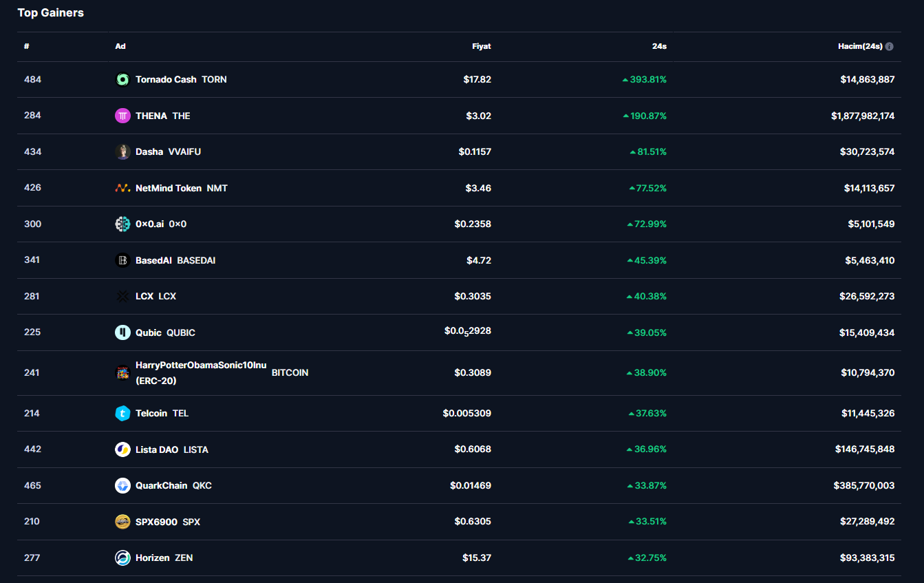Click the info icon beside Hacim(24s)
The height and width of the screenshot is (583, 924).
(x=889, y=47)
